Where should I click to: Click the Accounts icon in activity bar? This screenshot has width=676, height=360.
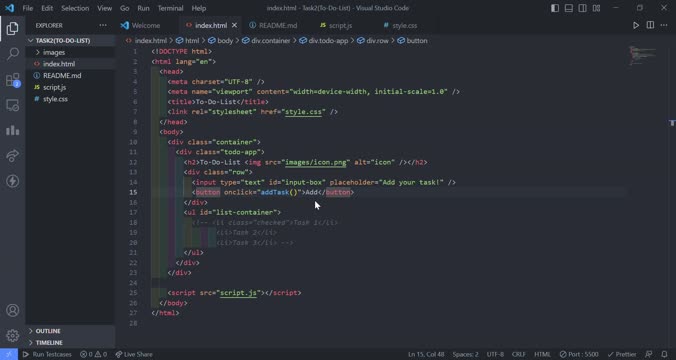13,310
